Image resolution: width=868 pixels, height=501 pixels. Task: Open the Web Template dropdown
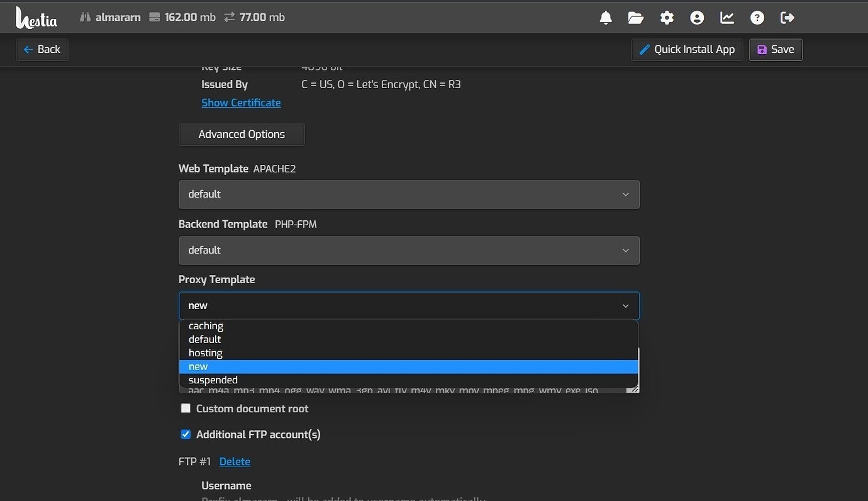pos(409,194)
